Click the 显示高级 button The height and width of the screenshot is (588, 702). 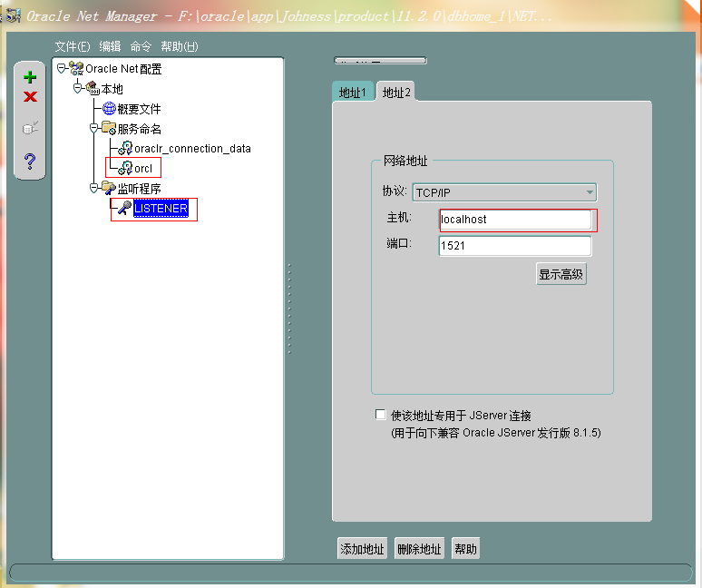click(561, 274)
